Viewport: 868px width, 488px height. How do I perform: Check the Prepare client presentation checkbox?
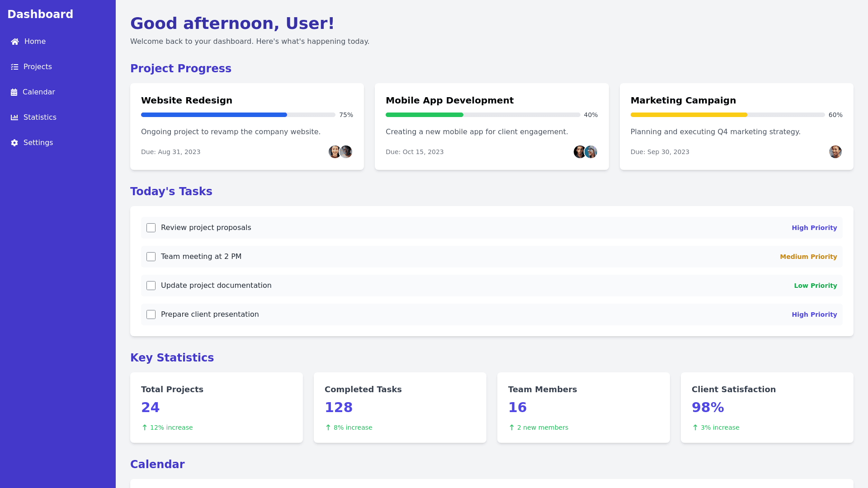[151, 314]
